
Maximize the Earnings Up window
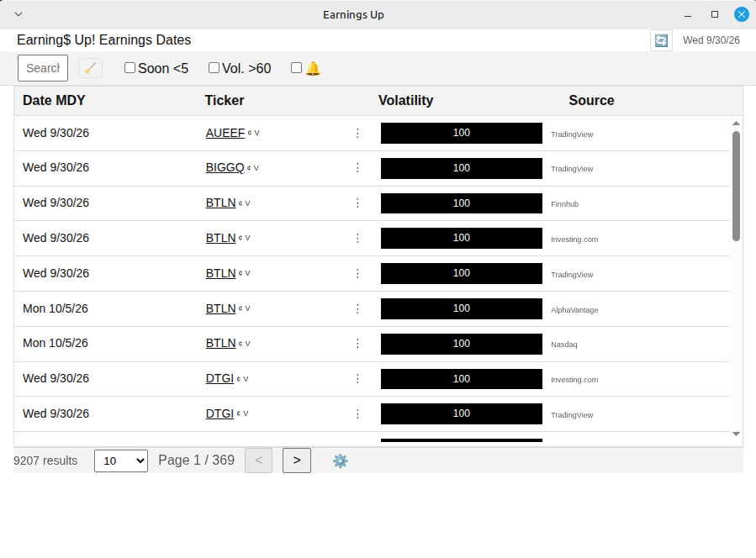point(715,14)
